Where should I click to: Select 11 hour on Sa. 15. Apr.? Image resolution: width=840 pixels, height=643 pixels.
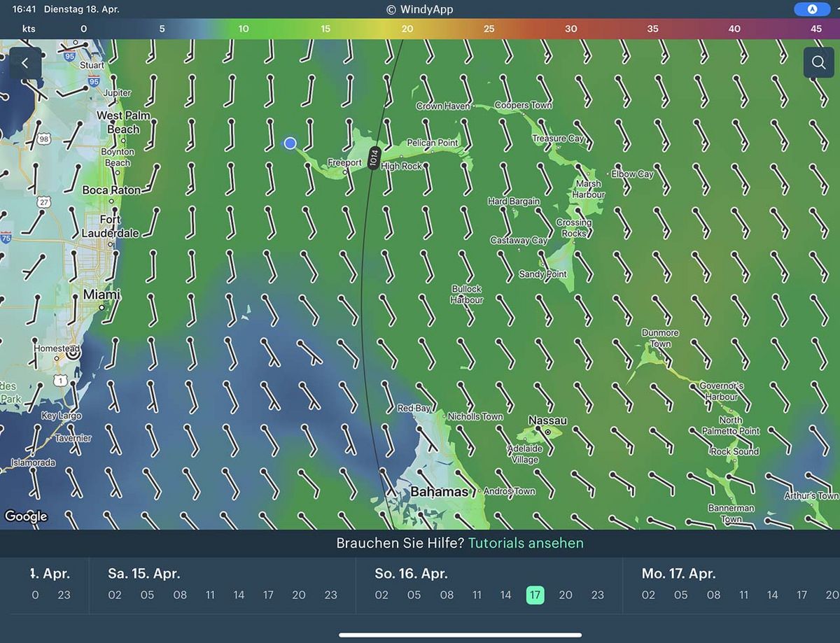point(210,595)
